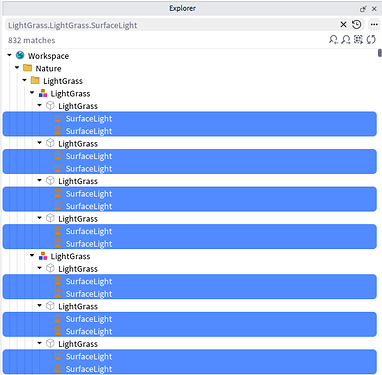This screenshot has height=375, width=382.
Task: Jump to the next search match
Action: pos(346,40)
